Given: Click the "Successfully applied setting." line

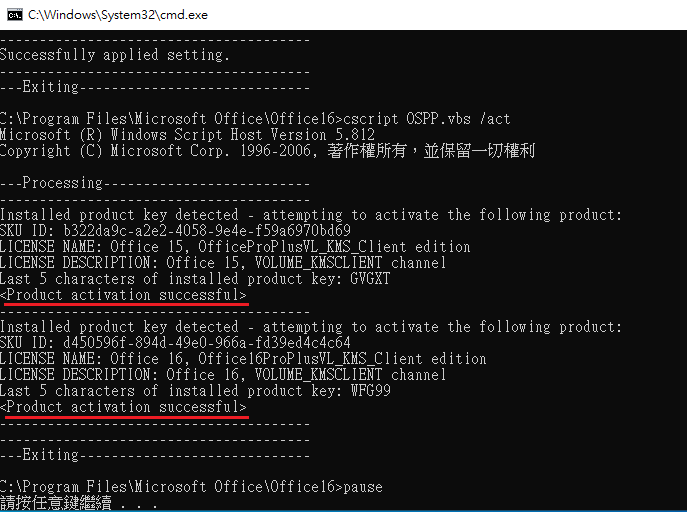Looking at the screenshot, I should click(x=115, y=55).
